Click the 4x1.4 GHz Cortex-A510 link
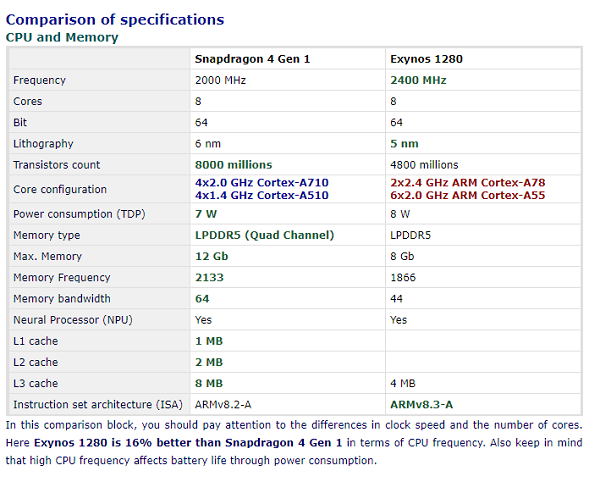 click(x=262, y=195)
